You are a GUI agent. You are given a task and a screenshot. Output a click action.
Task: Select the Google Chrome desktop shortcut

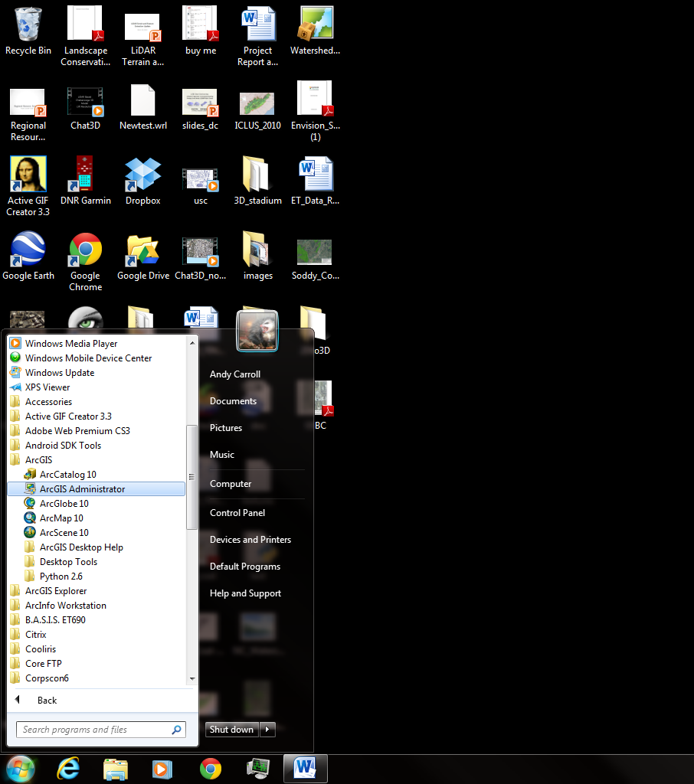86,262
